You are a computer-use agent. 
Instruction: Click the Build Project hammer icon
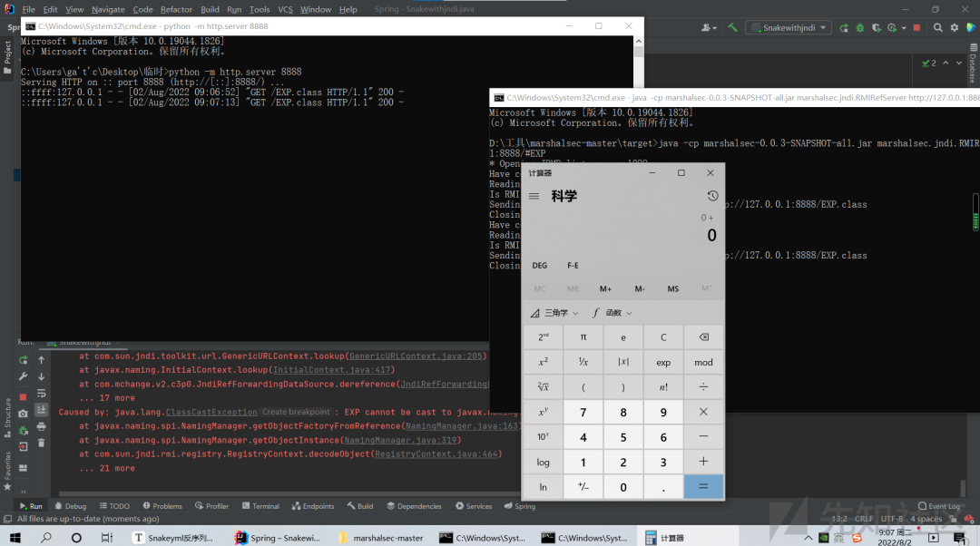coord(732,27)
